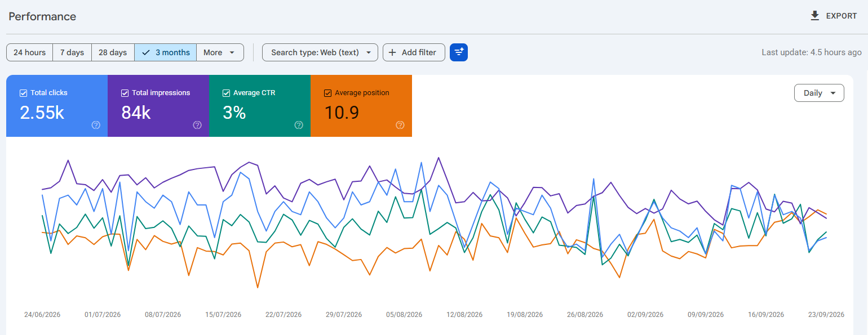Viewport: 868px width, 335px height.
Task: Click the Add filter button
Action: [x=414, y=52]
